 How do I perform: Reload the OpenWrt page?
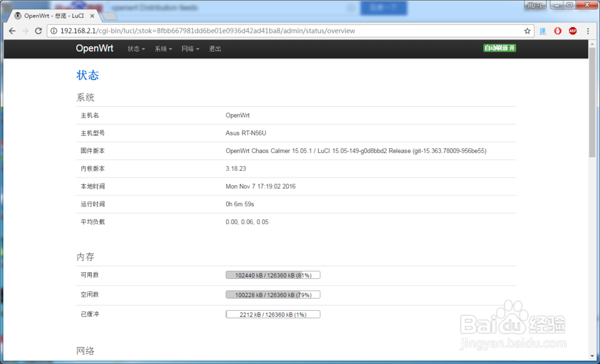pyautogui.click(x=38, y=31)
